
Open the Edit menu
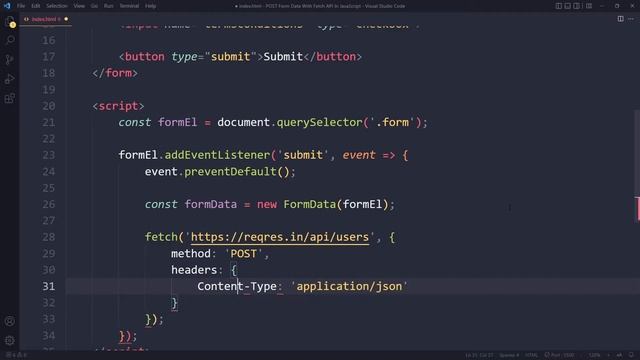[x=36, y=6]
